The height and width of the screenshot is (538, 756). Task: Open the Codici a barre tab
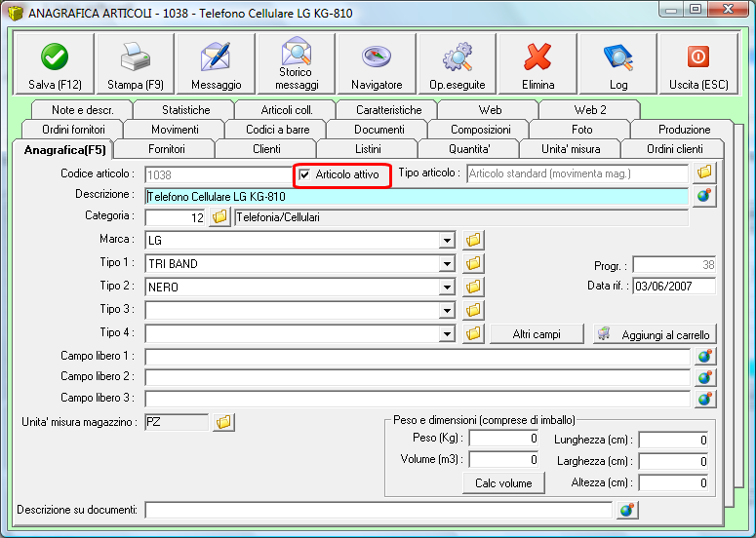277,129
